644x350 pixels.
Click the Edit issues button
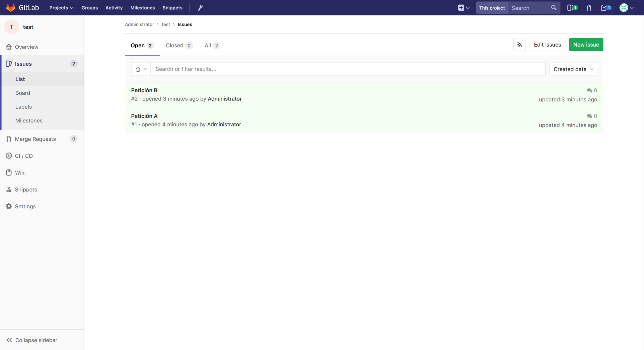547,45
